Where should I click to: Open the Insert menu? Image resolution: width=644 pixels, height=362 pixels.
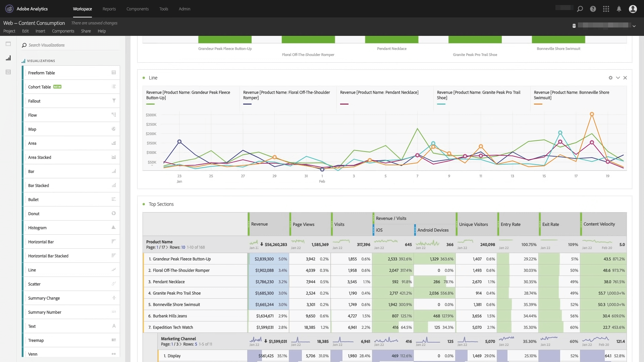(40, 31)
